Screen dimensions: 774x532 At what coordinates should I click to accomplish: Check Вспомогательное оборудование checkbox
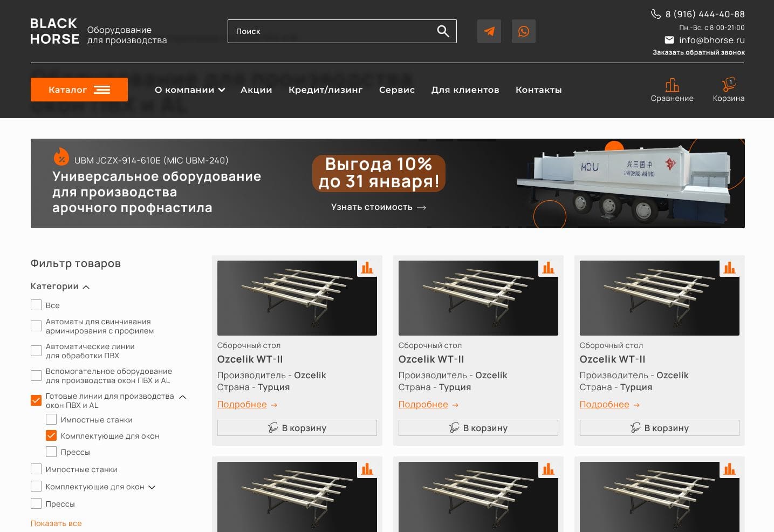36,376
